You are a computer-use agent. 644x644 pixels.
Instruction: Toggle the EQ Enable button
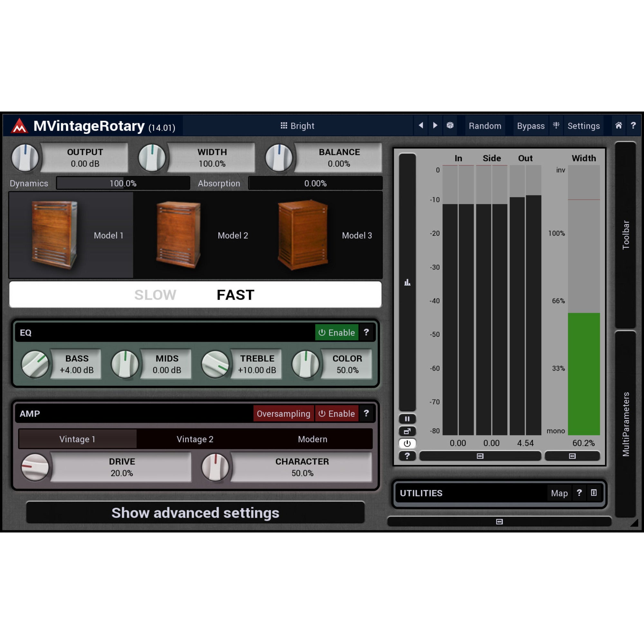pyautogui.click(x=337, y=332)
